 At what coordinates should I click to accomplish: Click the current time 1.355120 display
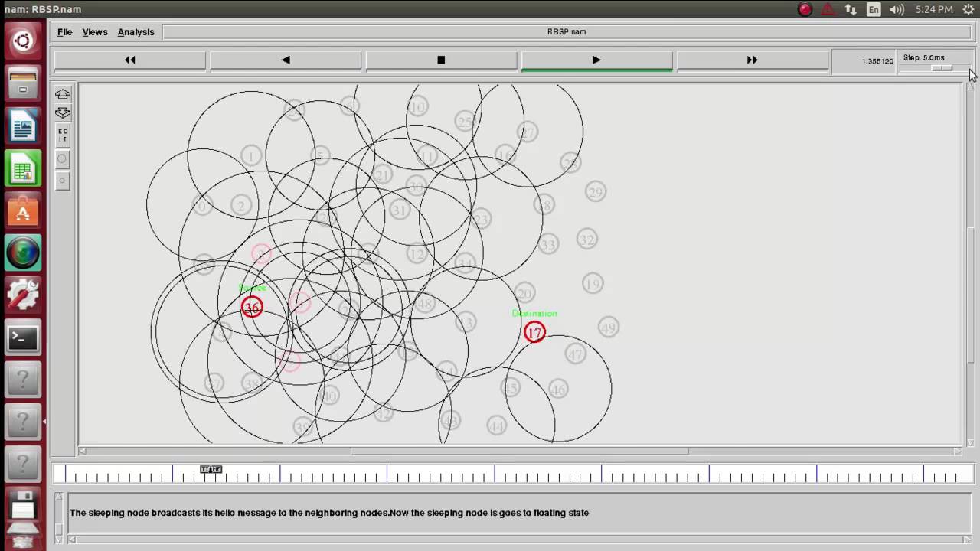pos(877,61)
